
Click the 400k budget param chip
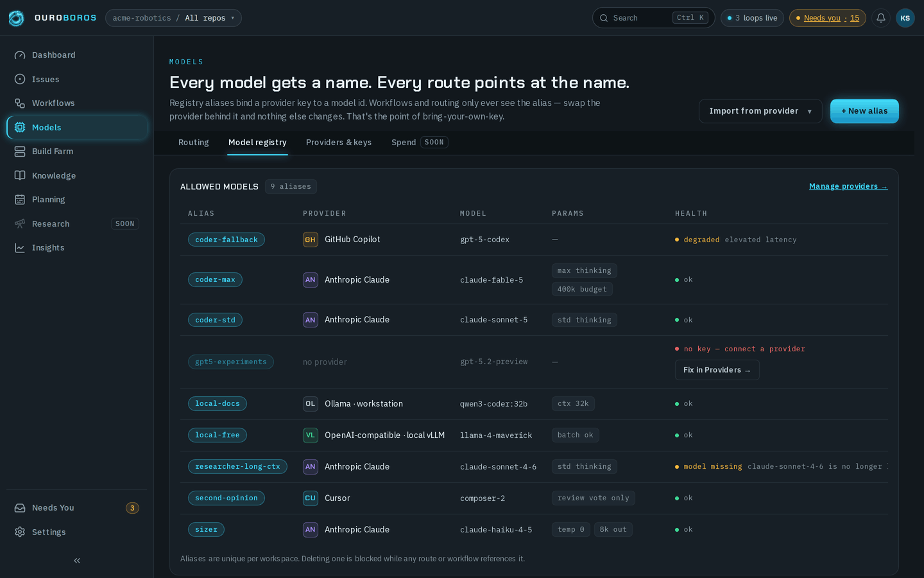(582, 289)
